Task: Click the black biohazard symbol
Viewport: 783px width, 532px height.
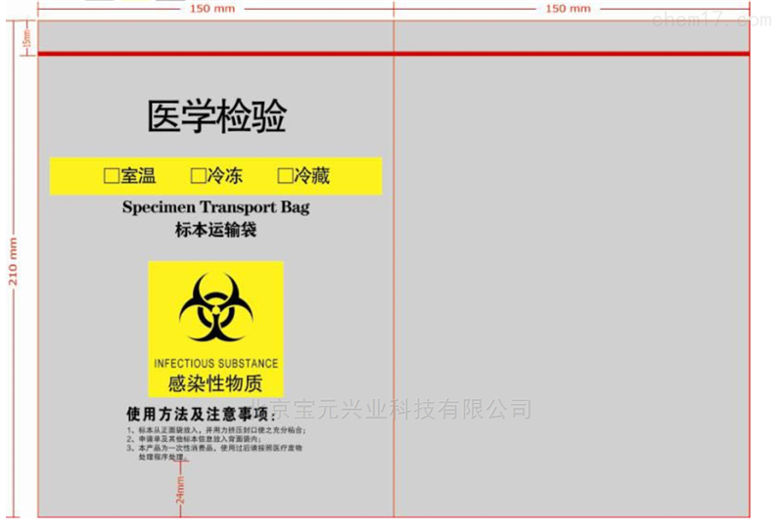Action: (216, 307)
